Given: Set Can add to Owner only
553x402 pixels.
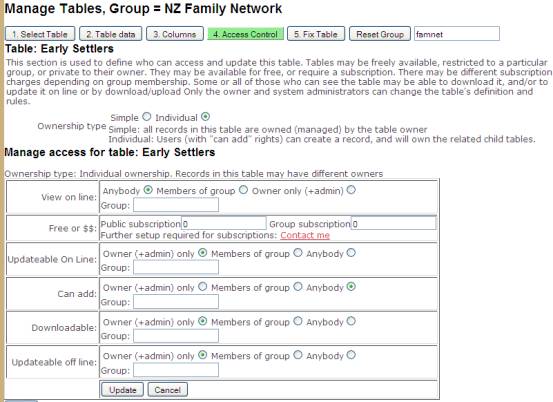Looking at the screenshot, I should pos(202,287).
